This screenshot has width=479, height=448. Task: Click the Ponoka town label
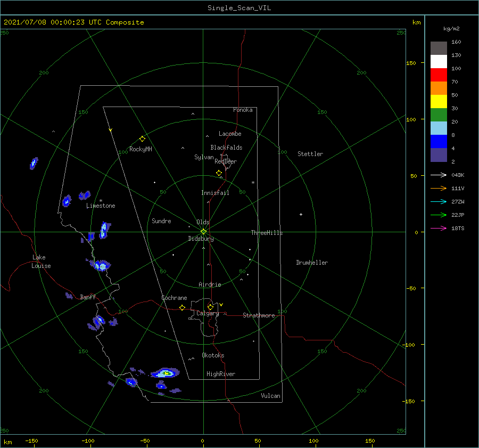[243, 110]
